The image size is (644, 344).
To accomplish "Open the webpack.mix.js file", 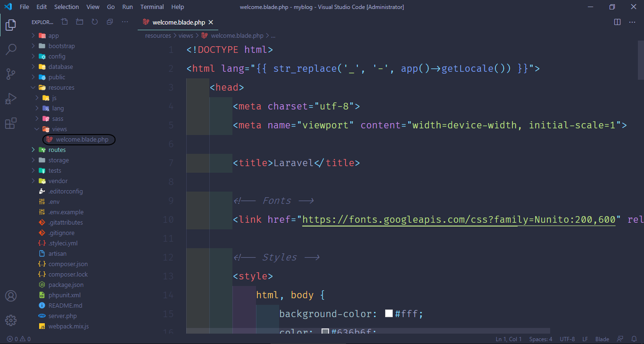I will click(x=68, y=326).
